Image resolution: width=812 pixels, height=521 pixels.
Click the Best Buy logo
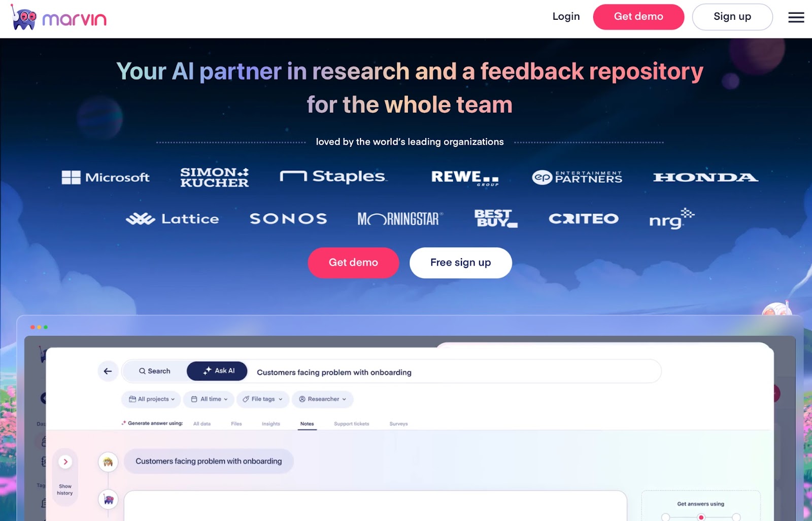click(x=496, y=218)
